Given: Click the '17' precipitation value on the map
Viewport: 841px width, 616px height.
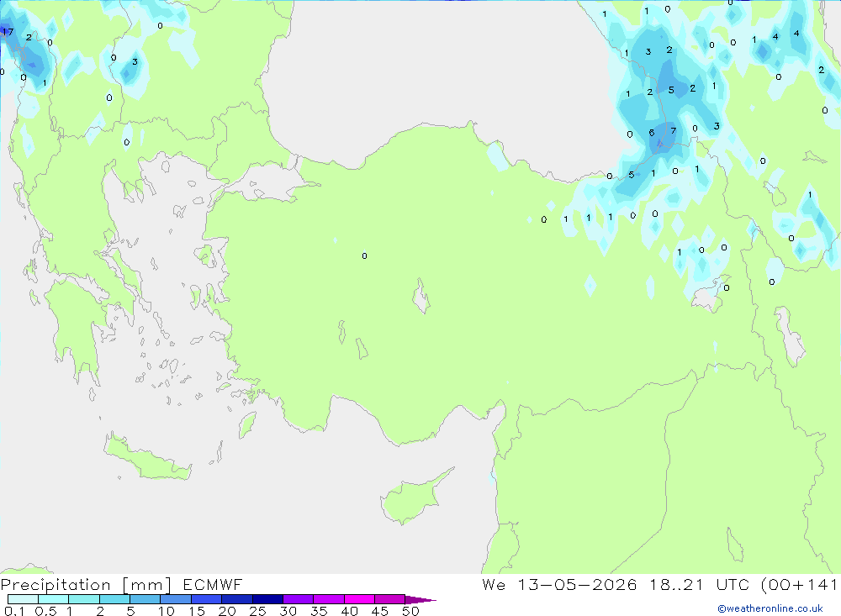Looking at the screenshot, I should [8, 32].
